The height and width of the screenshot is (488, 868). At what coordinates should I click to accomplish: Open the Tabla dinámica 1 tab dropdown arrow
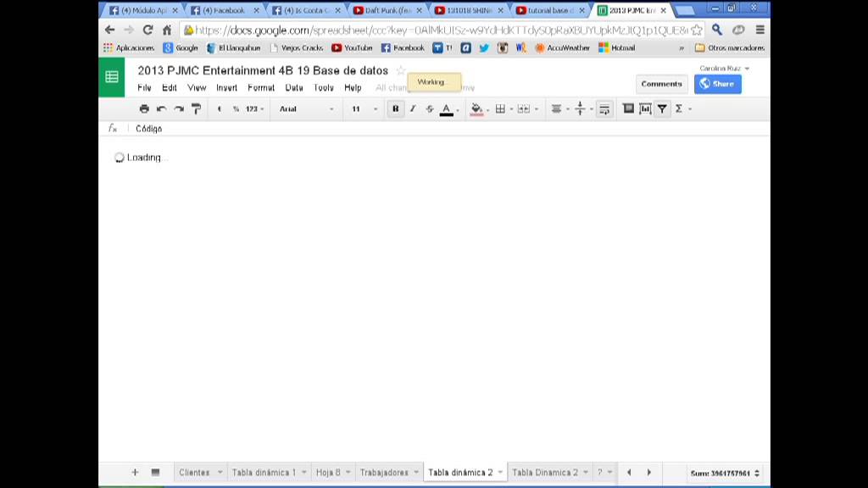click(304, 473)
